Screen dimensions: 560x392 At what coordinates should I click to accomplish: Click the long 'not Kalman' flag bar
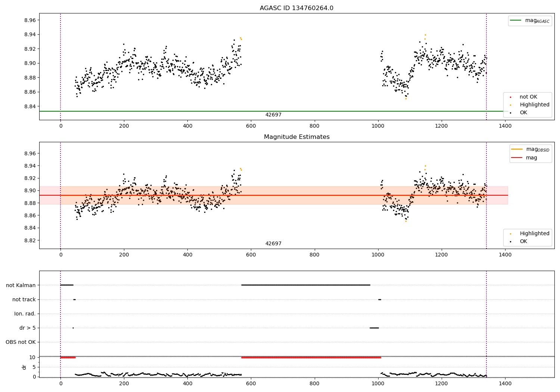pos(306,285)
